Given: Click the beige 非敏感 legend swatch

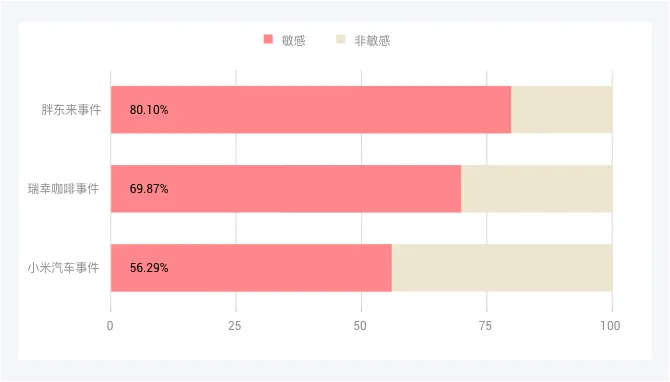Looking at the screenshot, I should (x=341, y=39).
